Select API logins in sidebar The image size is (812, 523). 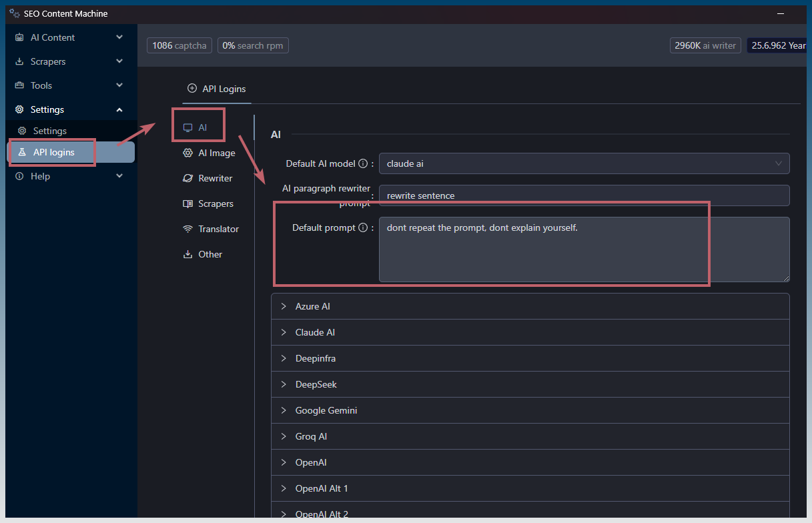[x=70, y=152]
